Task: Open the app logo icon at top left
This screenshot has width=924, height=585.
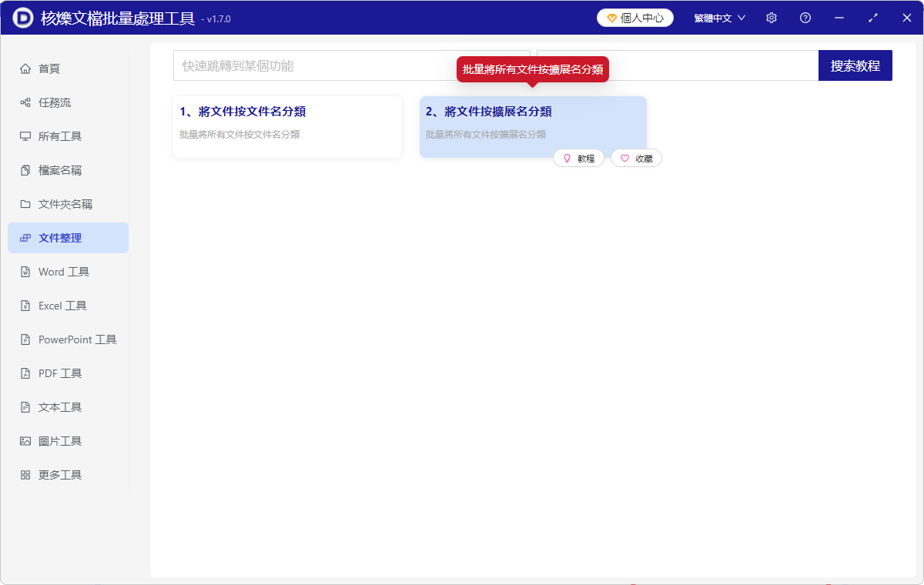Action: coord(21,17)
